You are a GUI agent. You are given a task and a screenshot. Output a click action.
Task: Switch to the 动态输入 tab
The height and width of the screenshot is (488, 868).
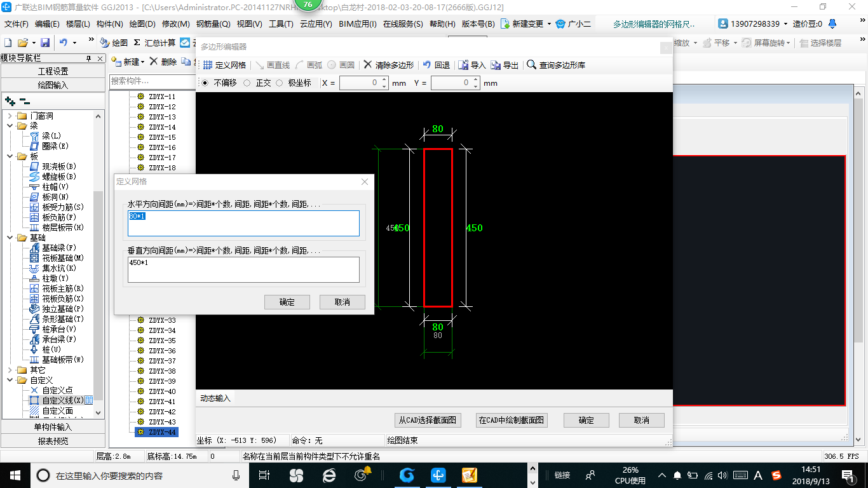coord(215,398)
